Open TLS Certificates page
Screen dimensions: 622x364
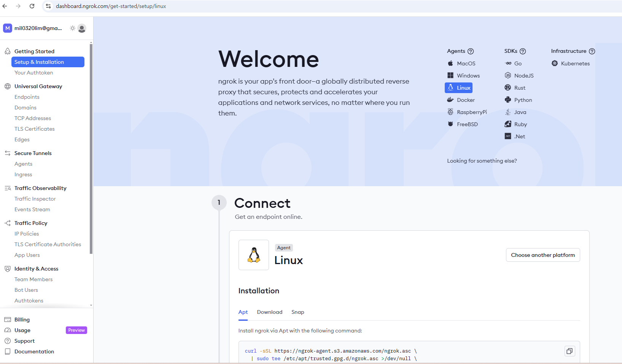(x=35, y=129)
